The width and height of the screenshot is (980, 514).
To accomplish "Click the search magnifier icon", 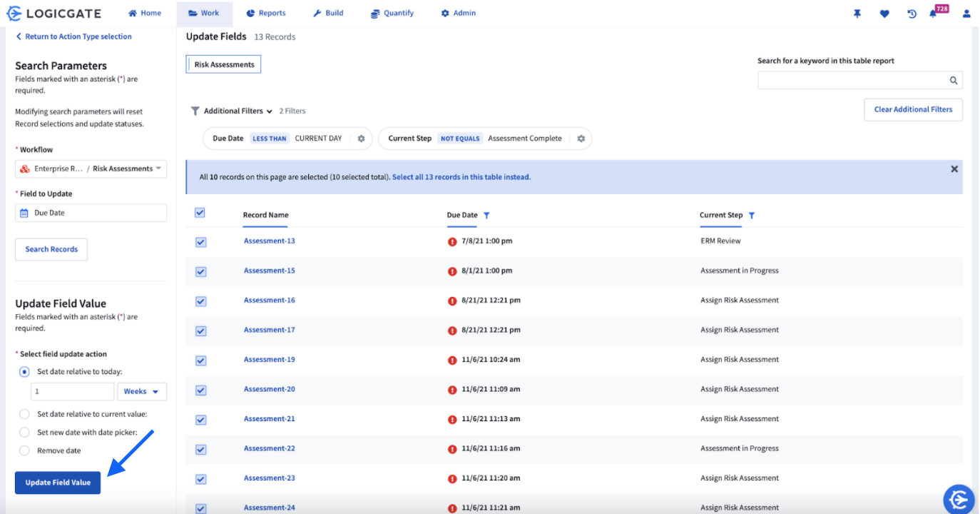I will 954,81.
